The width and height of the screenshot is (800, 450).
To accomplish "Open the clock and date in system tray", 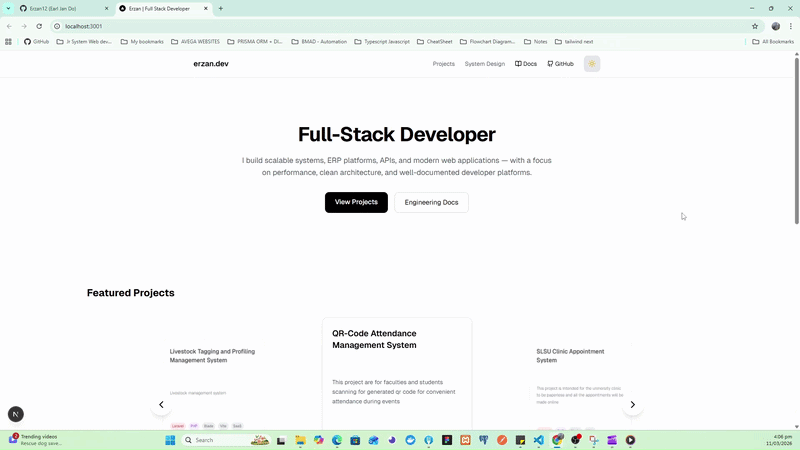I will pos(779,440).
